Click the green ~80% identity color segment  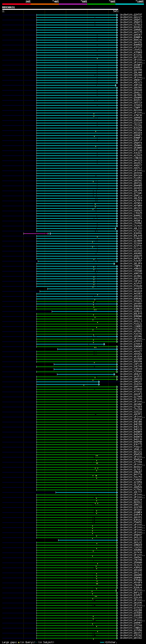(101, 4)
